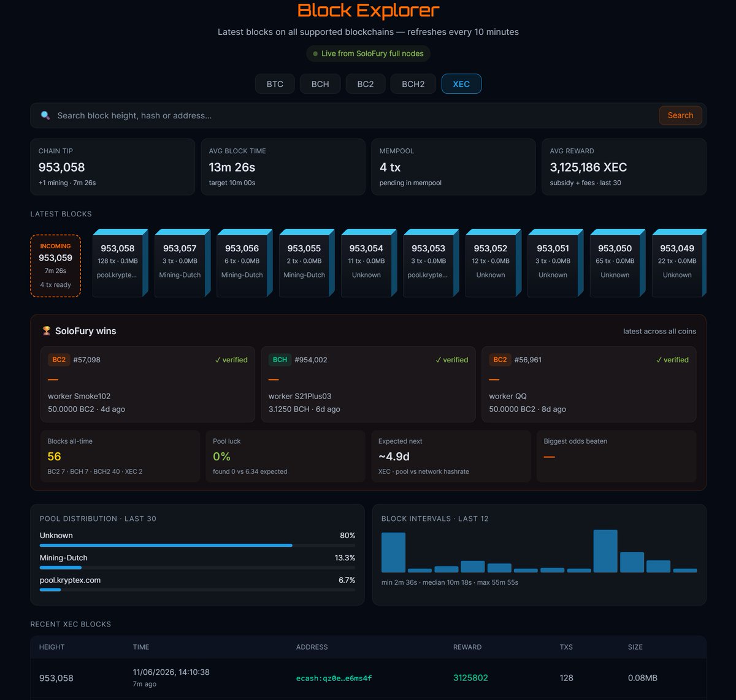Click the orange Search button
Viewport: 736px width, 700px height.
pos(680,115)
